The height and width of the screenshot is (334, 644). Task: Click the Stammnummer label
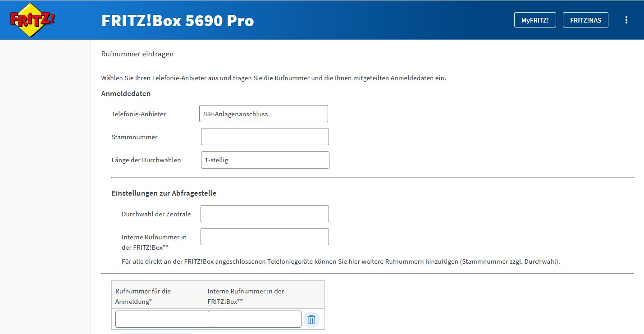[134, 137]
